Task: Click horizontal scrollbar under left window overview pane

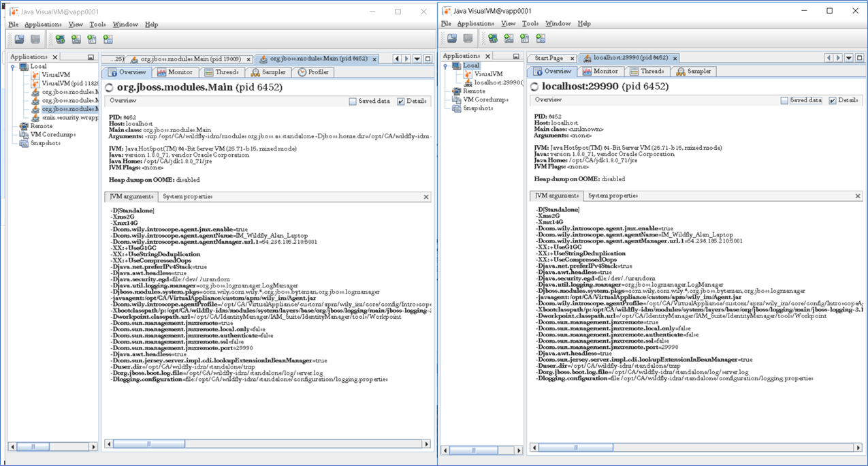Action: point(267,446)
